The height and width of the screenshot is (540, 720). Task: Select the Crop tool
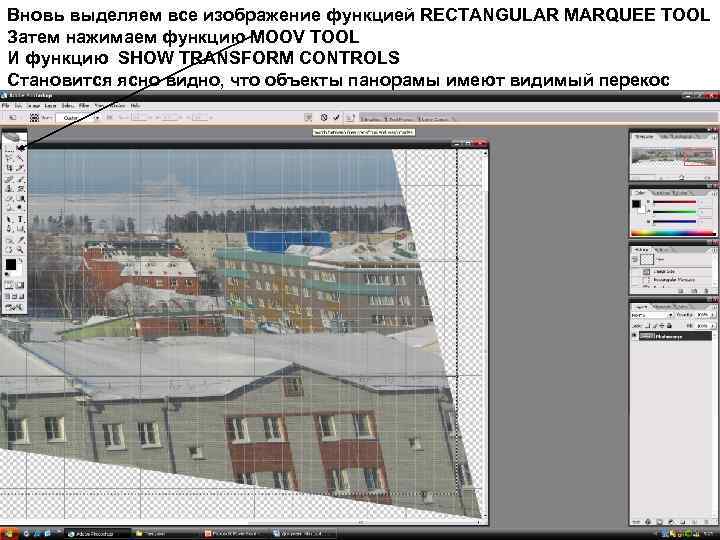tap(9, 168)
